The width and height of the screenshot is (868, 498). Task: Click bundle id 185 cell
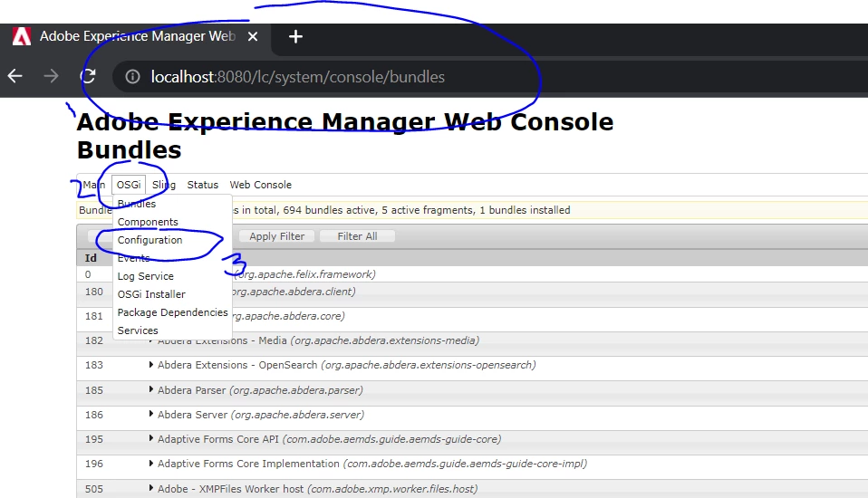click(x=94, y=390)
